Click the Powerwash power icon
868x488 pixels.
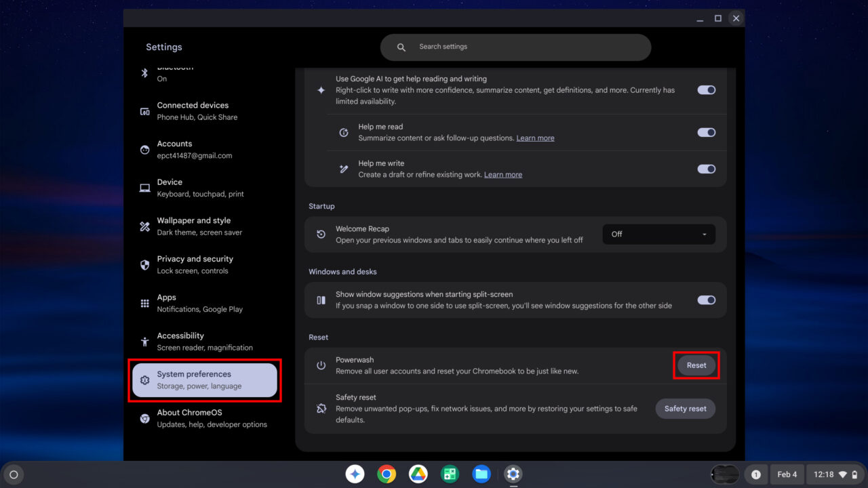pos(320,365)
